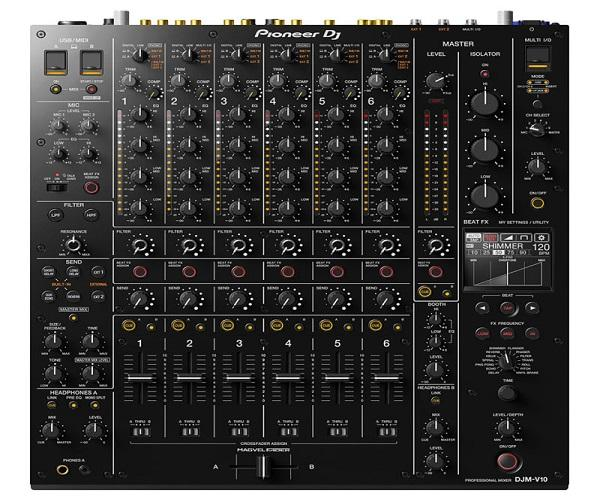Click channel 1 input selector switch
Screen dimensions: 600x500
pyautogui.click(x=140, y=55)
